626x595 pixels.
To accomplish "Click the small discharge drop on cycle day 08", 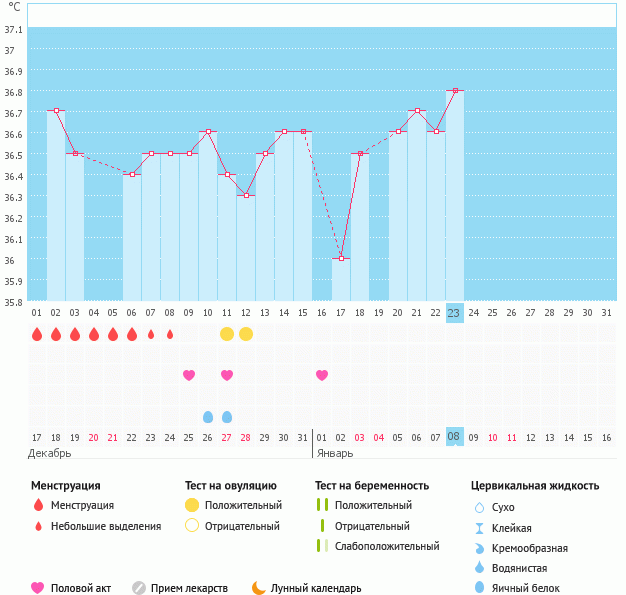I will pos(170,334).
